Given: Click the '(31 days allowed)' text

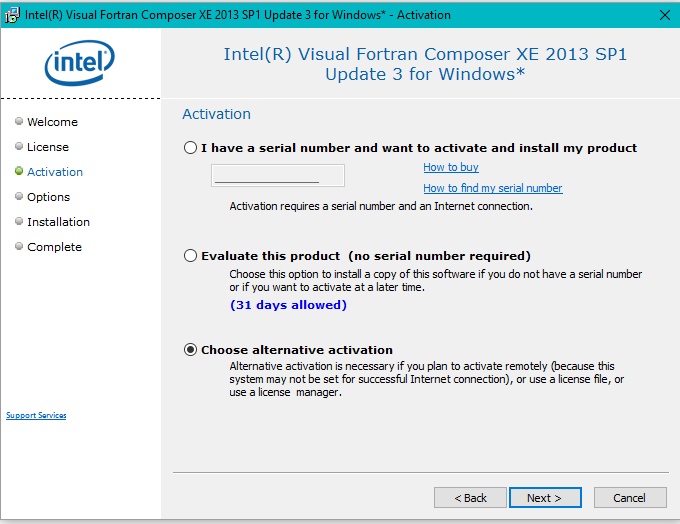Looking at the screenshot, I should (x=288, y=305).
